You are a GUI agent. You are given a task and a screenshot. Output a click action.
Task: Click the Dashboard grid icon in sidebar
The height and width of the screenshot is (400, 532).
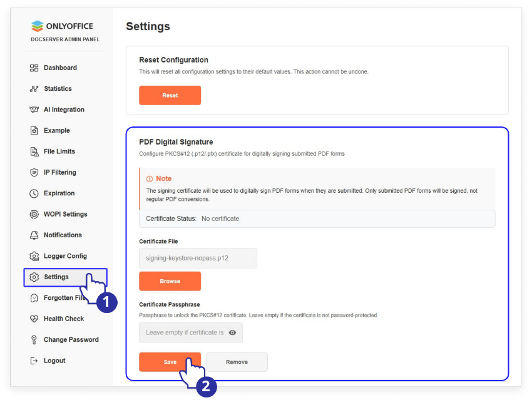[x=34, y=68]
